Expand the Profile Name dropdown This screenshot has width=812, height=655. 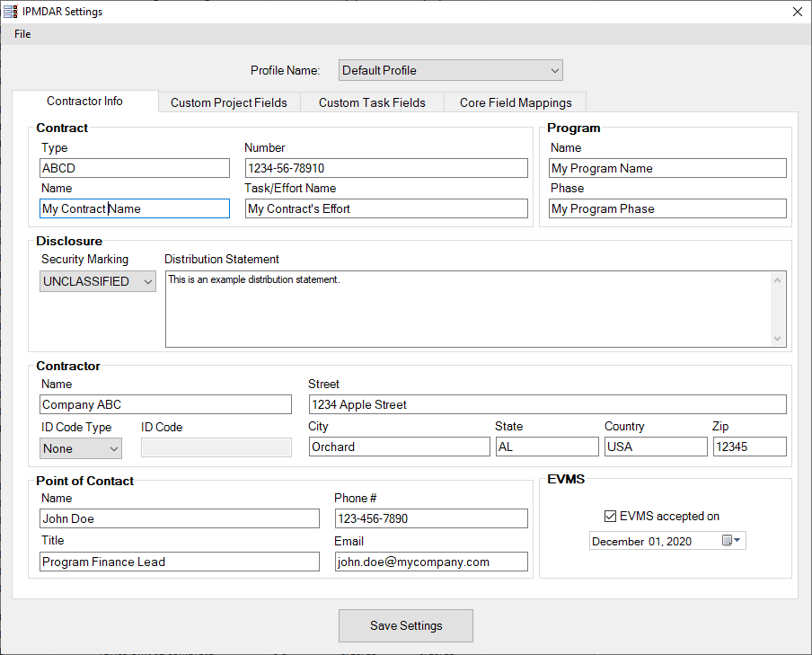click(x=451, y=70)
